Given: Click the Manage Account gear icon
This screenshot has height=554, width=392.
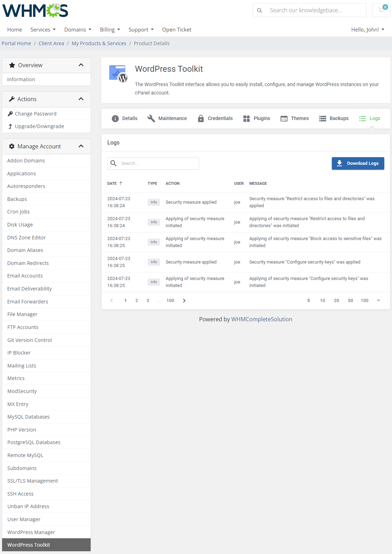Looking at the screenshot, I should [x=12, y=146].
